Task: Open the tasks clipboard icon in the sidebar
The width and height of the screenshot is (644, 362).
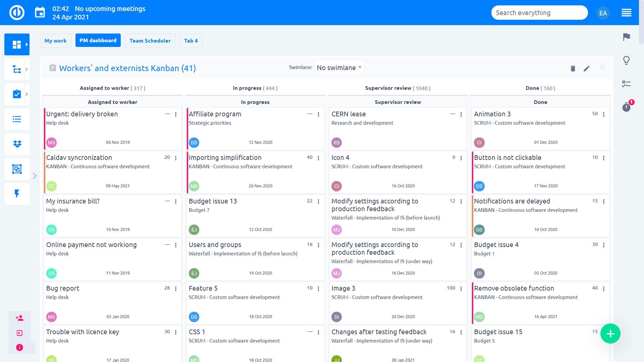Action: pyautogui.click(x=16, y=94)
